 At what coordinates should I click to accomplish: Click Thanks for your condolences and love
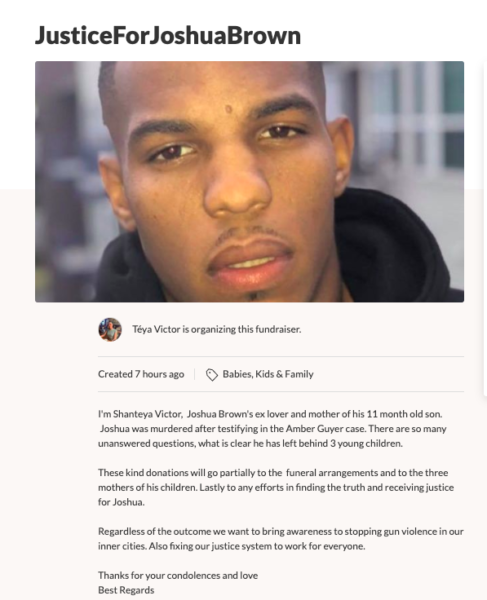coord(178,576)
